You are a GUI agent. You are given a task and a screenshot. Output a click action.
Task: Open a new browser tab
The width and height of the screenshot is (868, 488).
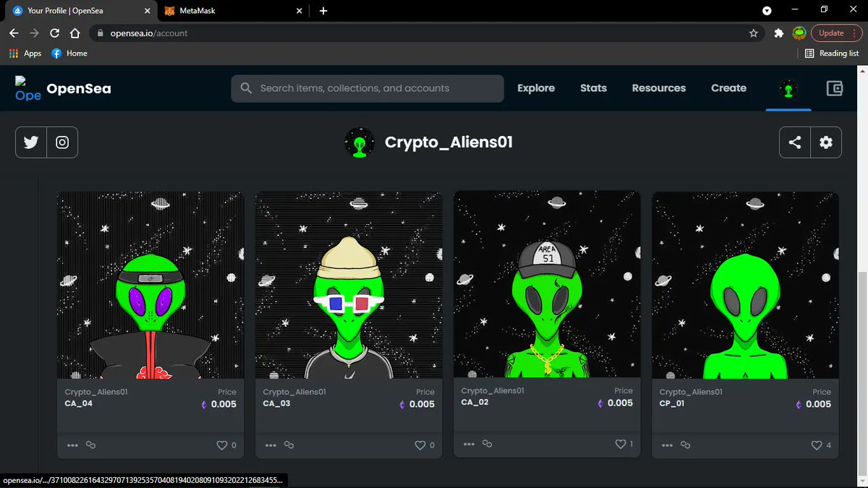[323, 11]
